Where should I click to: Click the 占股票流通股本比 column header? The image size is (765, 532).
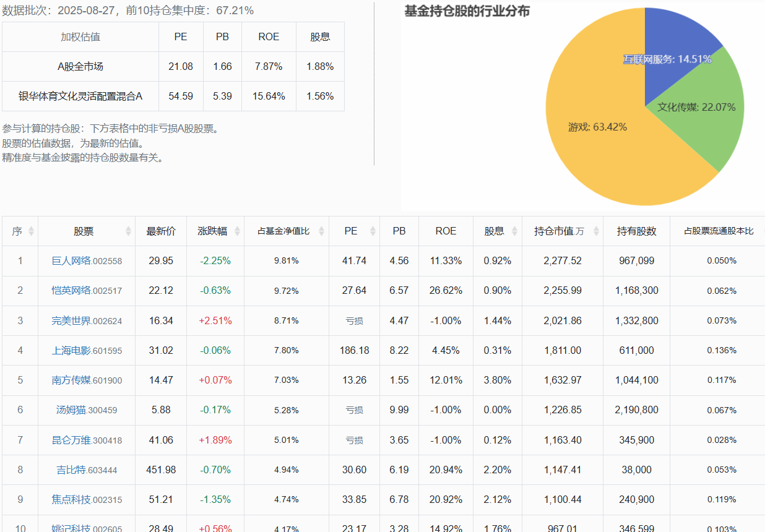click(x=719, y=231)
